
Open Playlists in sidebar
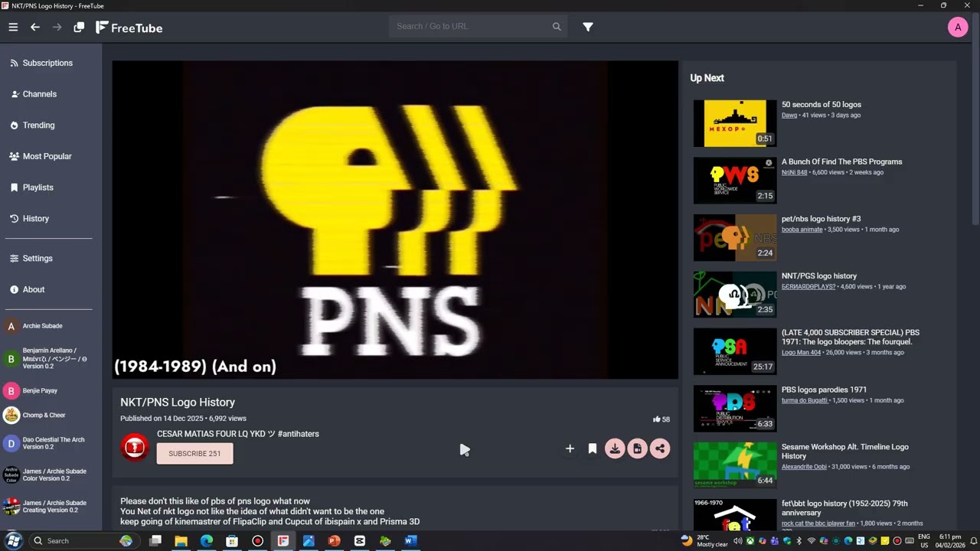coord(38,187)
